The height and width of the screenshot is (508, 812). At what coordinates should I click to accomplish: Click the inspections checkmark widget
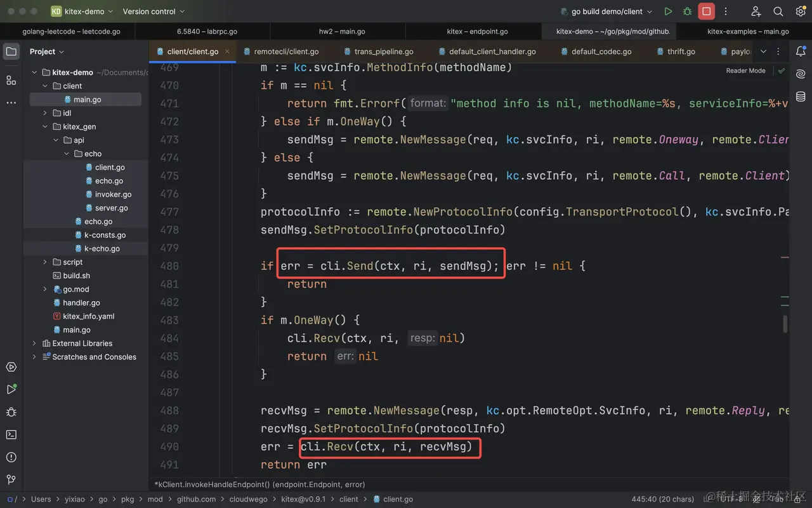click(x=782, y=70)
